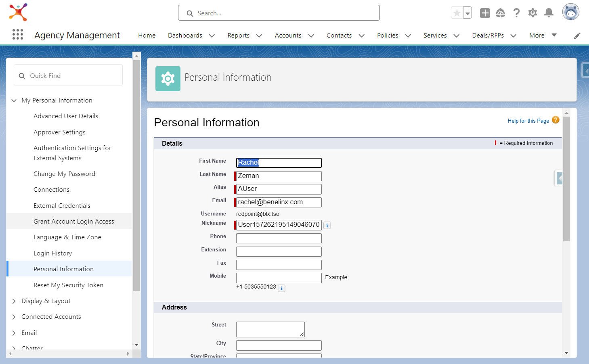
Task: Click the sidebar vertical scrollbar
Action: pos(136,176)
